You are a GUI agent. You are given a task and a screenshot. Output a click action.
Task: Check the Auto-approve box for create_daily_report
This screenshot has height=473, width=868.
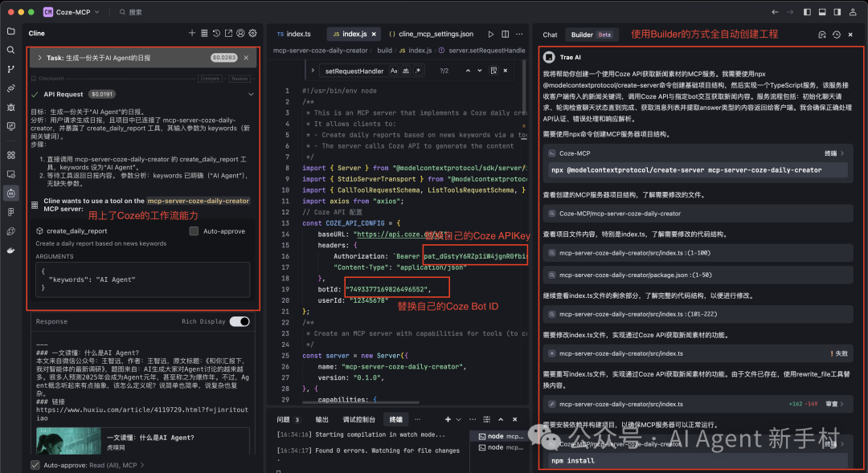(x=194, y=231)
